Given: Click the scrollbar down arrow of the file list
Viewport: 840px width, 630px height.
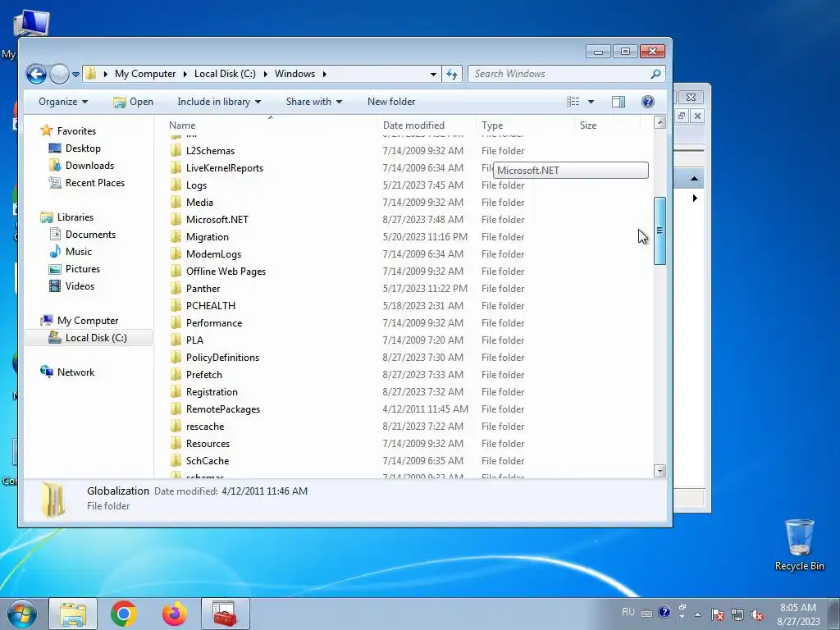Looking at the screenshot, I should pos(660,471).
